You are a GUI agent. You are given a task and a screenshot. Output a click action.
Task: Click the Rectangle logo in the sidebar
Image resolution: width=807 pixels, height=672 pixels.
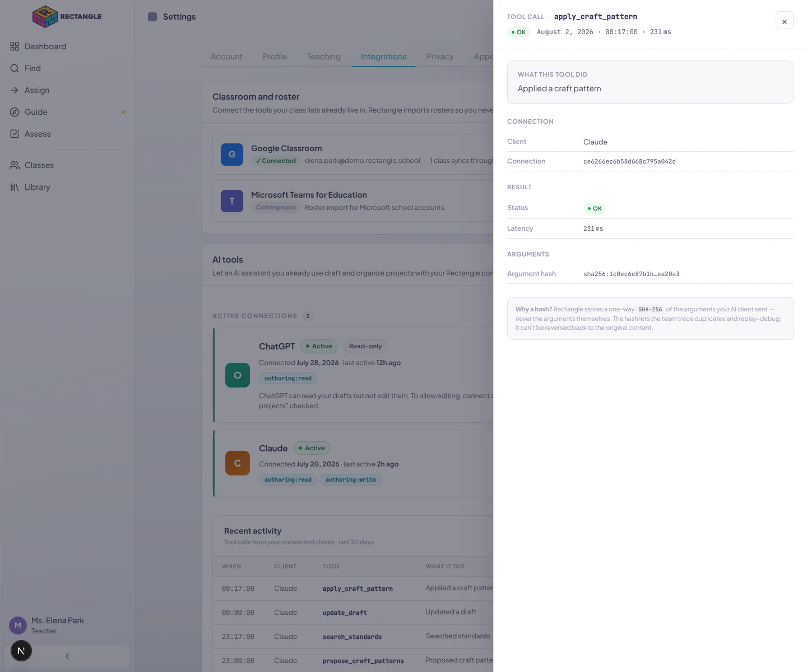coord(67,16)
